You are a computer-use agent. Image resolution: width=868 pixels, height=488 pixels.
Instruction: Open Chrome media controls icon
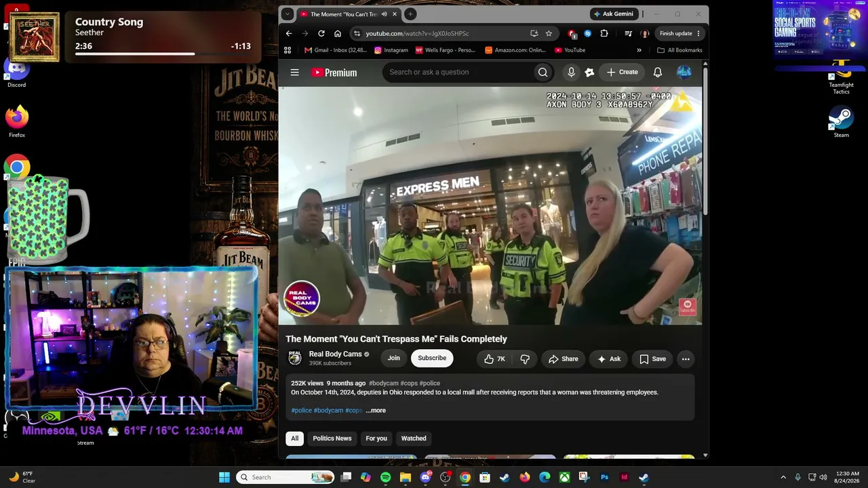[x=629, y=33]
